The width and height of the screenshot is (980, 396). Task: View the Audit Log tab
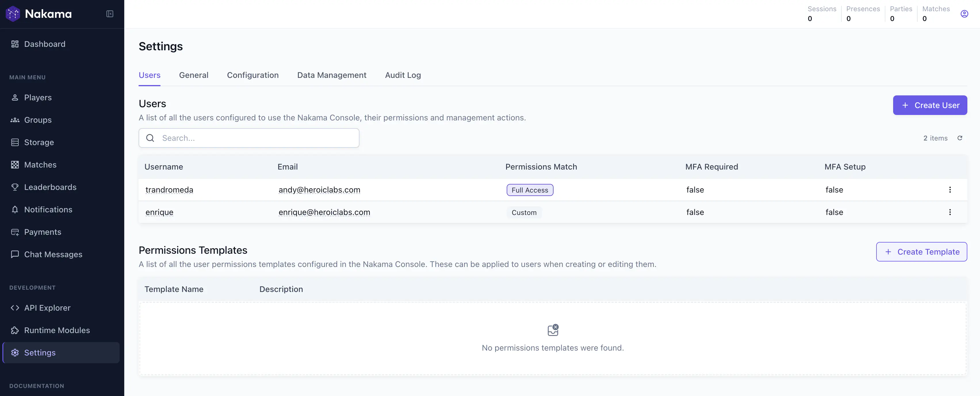tap(403, 75)
